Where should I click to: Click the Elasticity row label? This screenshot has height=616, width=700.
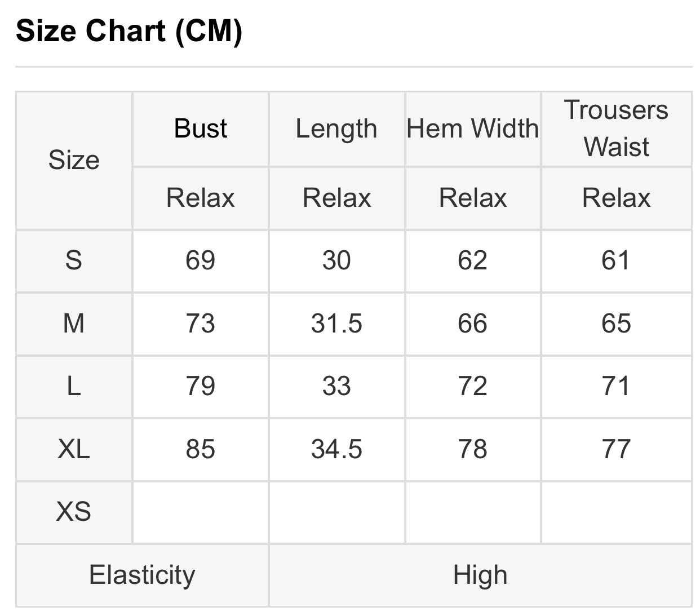pyautogui.click(x=142, y=575)
